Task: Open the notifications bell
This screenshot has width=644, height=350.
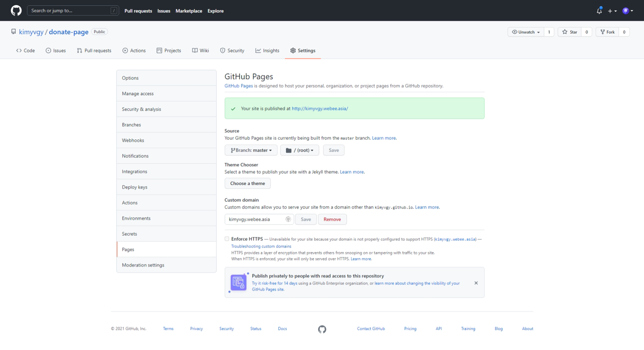Action: 599,11
